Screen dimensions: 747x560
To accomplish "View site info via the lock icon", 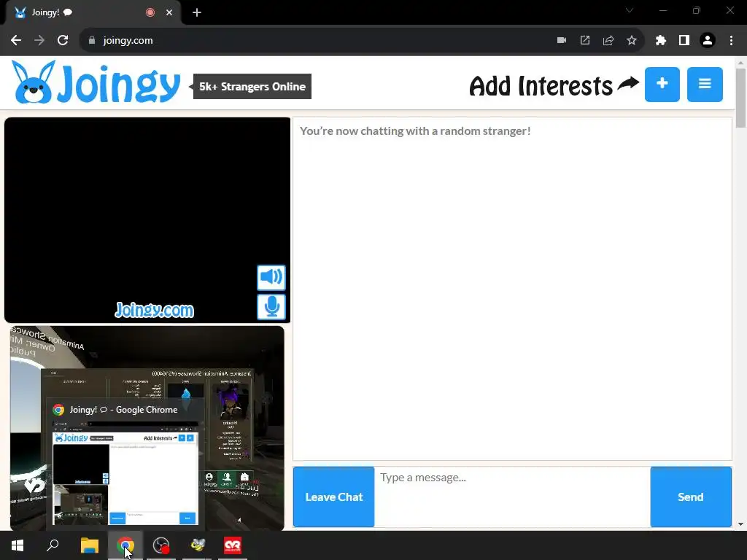I will [x=92, y=41].
